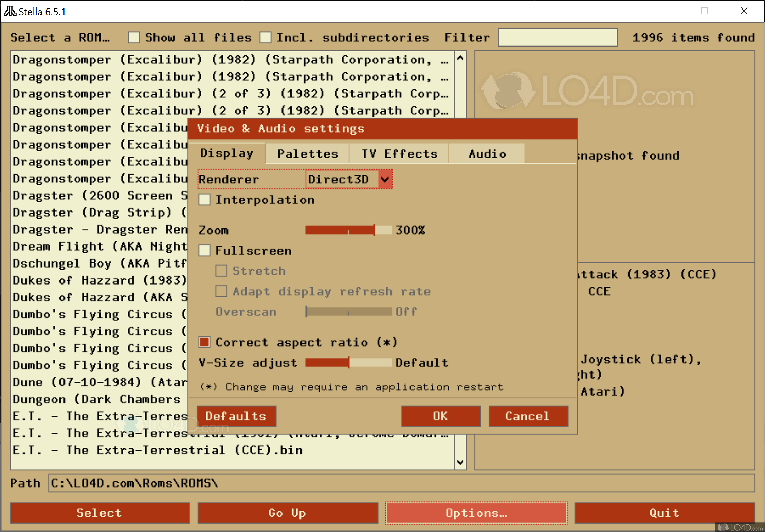Open the TV Effects tab
The height and width of the screenshot is (532, 765).
399,154
